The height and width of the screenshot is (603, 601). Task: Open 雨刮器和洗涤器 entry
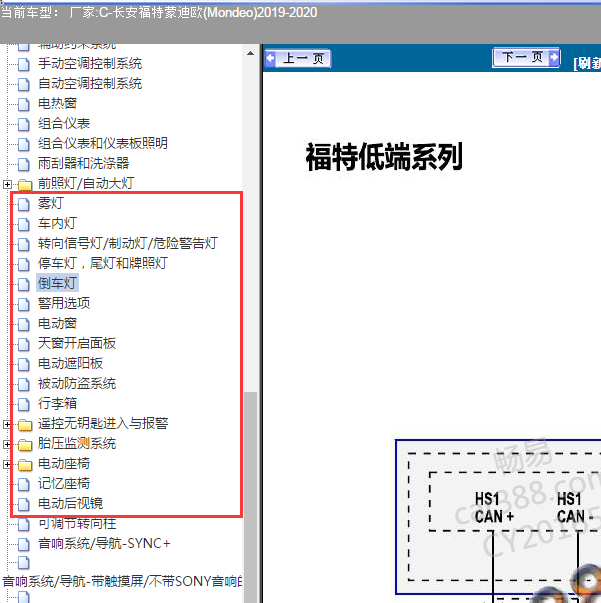83,163
